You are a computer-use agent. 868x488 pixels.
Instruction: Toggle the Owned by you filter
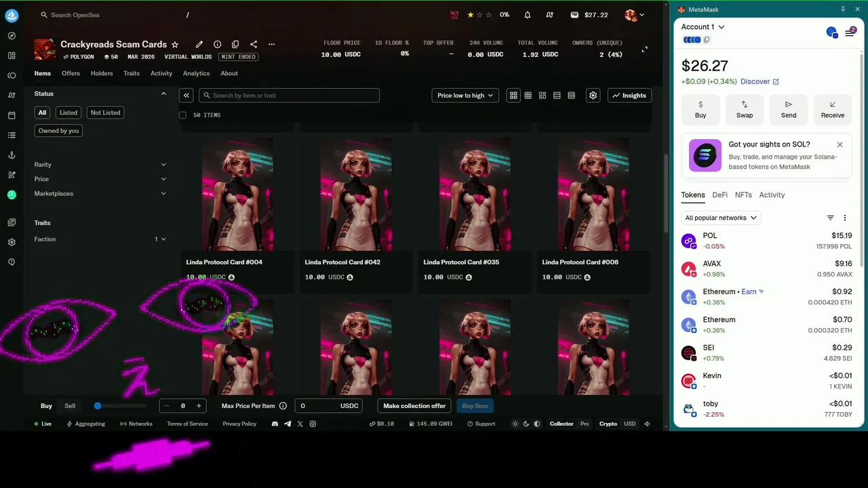(58, 131)
